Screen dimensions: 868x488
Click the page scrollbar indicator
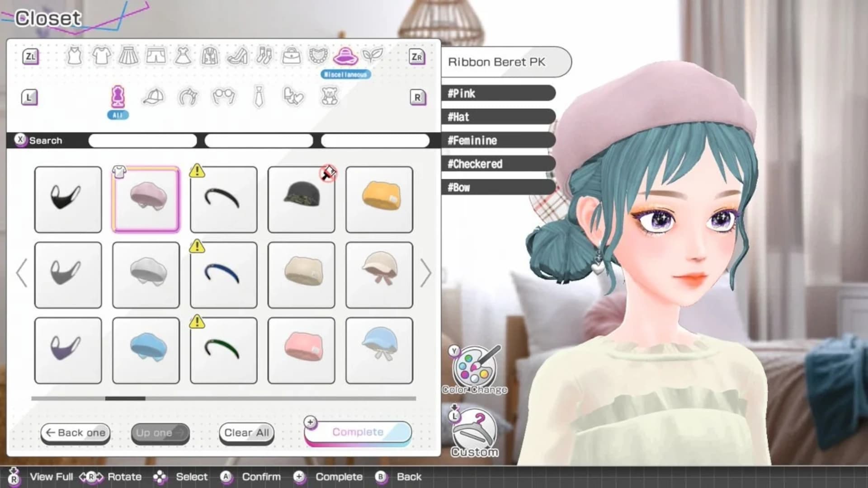click(x=125, y=399)
